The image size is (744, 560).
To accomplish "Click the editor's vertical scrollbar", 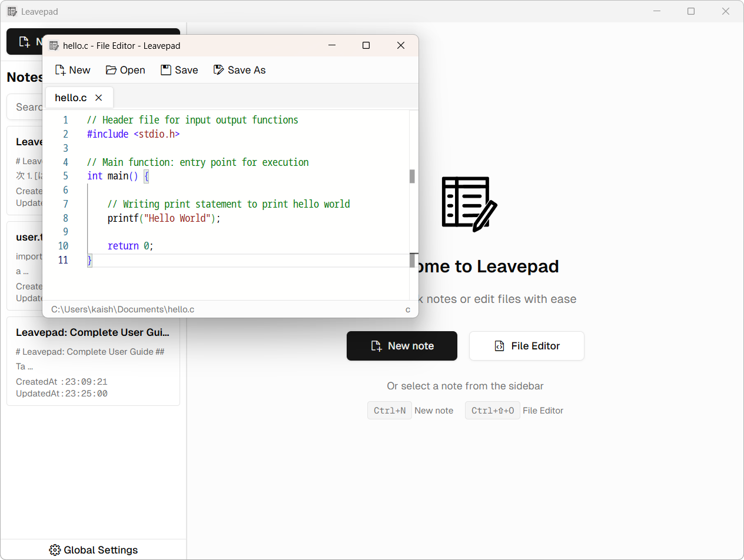I will pyautogui.click(x=412, y=176).
